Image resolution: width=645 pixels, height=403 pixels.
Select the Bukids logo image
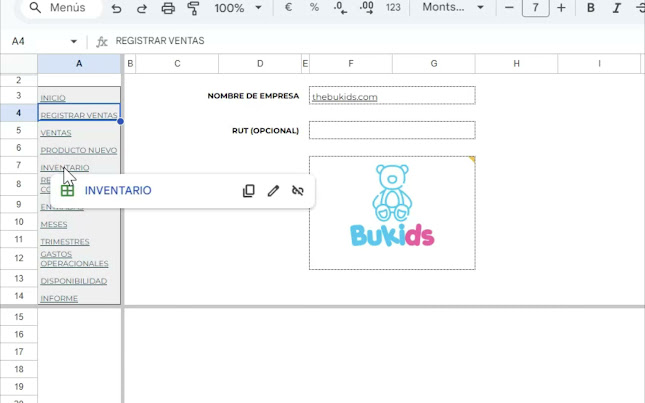pyautogui.click(x=392, y=206)
